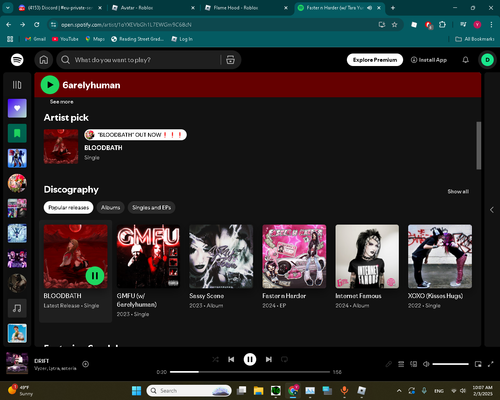The height and width of the screenshot is (400, 500).
Task: Open Faster n Harder EP cover
Action: pos(294,256)
